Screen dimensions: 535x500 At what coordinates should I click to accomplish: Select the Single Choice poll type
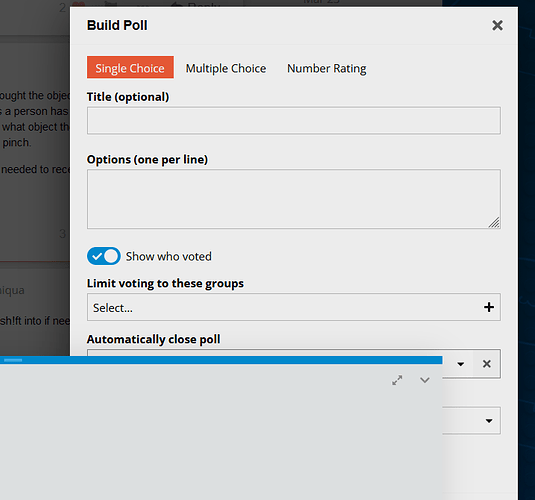pos(130,67)
